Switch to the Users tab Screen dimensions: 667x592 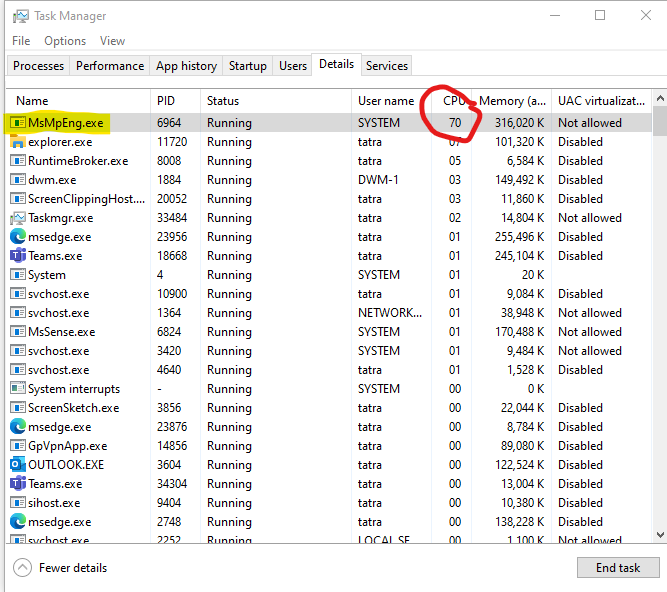click(x=293, y=66)
